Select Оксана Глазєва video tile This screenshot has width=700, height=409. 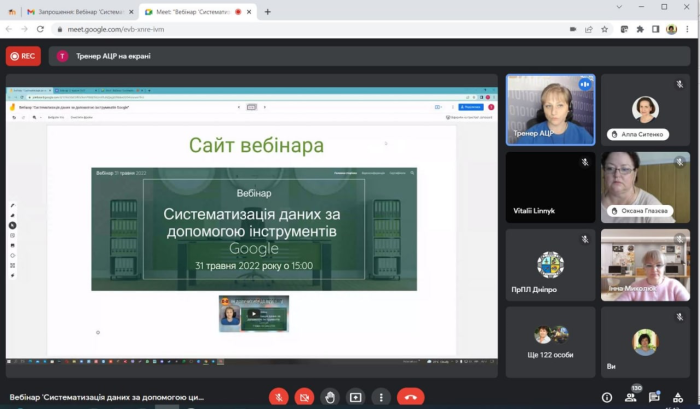pyautogui.click(x=646, y=187)
